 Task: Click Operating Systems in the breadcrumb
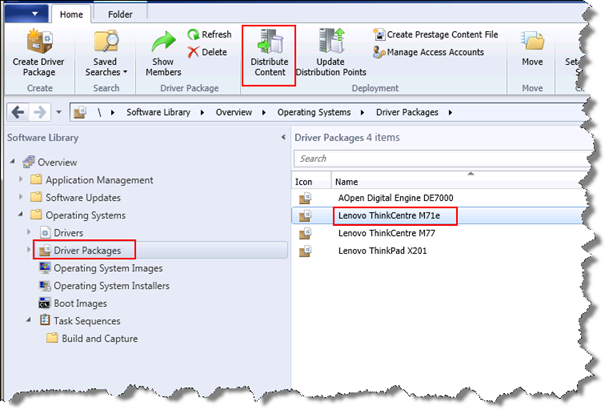pyautogui.click(x=314, y=112)
